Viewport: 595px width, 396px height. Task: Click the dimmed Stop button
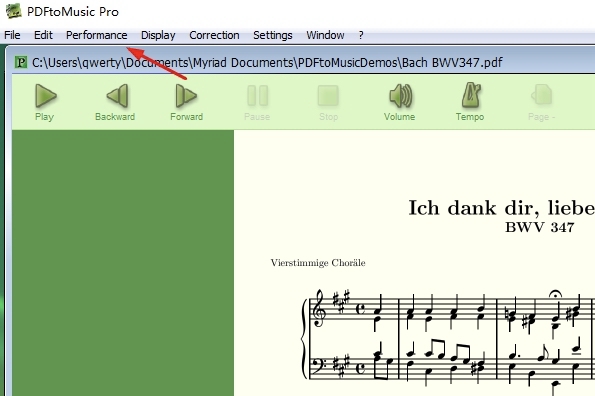[328, 102]
